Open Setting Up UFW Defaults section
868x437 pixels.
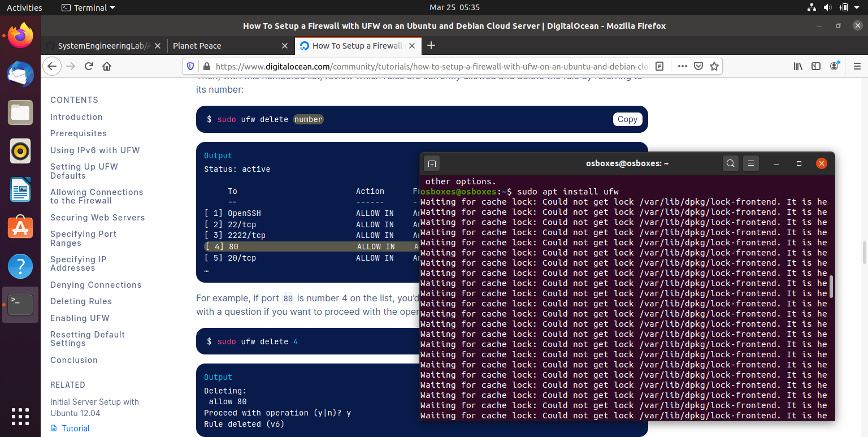[x=84, y=171]
